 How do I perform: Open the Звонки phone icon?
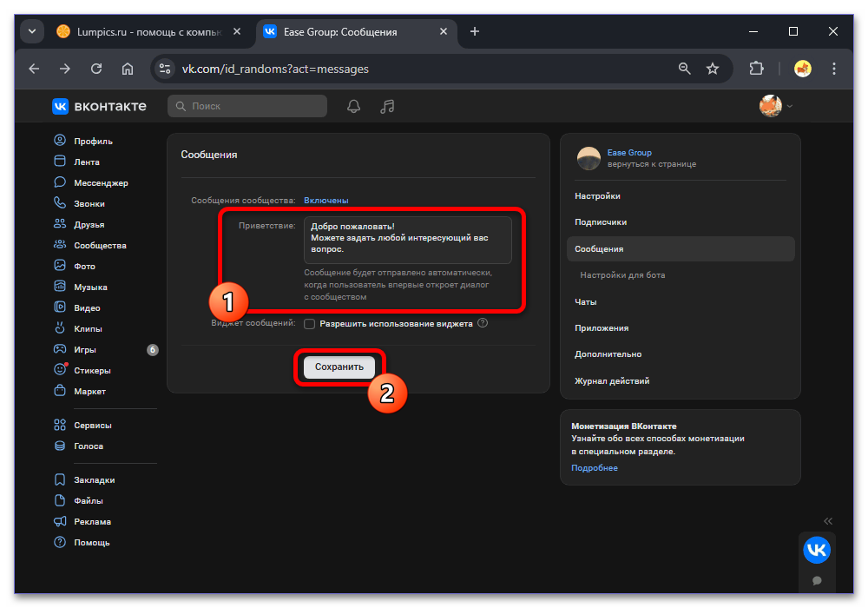coord(60,202)
